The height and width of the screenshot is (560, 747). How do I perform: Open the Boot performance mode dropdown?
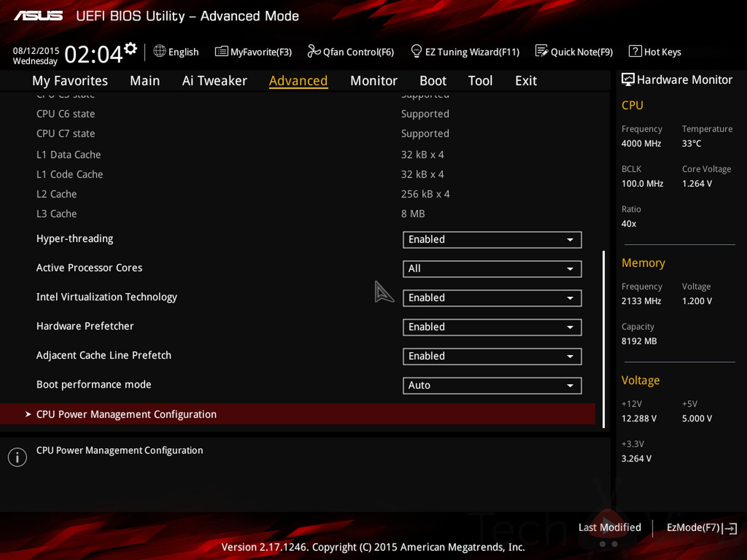point(492,385)
